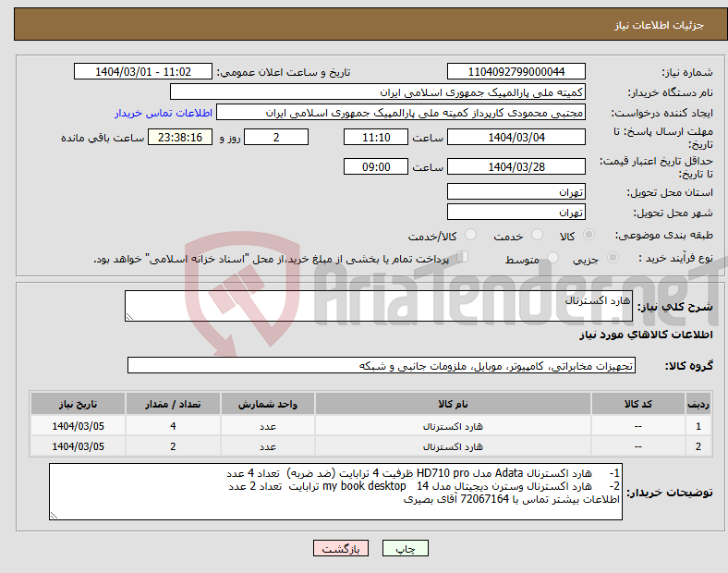Screen dimensions: 728x573
Task: Select the خدمت radio button
Action: pyautogui.click(x=537, y=235)
